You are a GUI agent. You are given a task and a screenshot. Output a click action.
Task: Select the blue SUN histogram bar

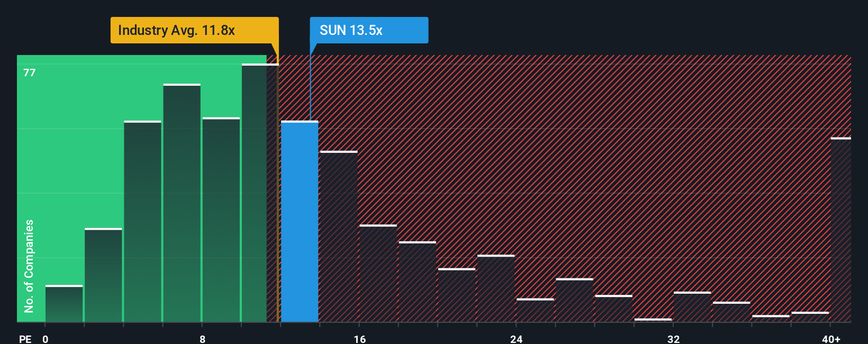[x=300, y=221]
